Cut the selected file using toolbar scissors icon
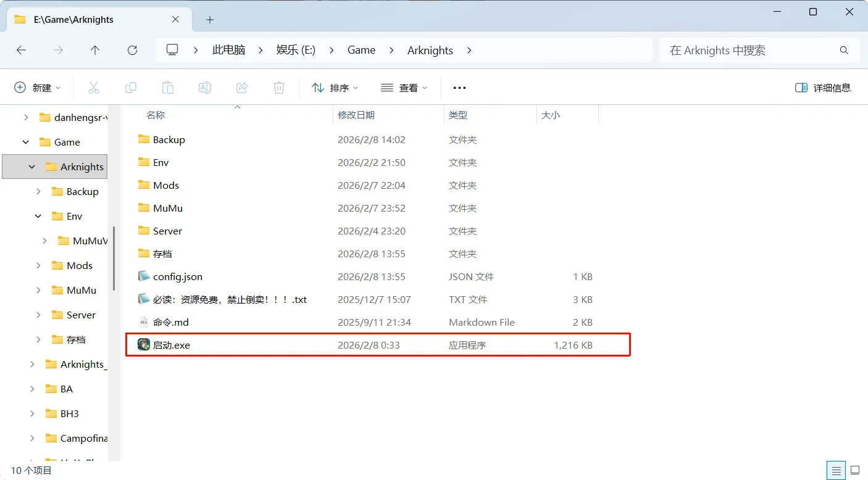Viewport: 868px width, 480px height. click(94, 87)
